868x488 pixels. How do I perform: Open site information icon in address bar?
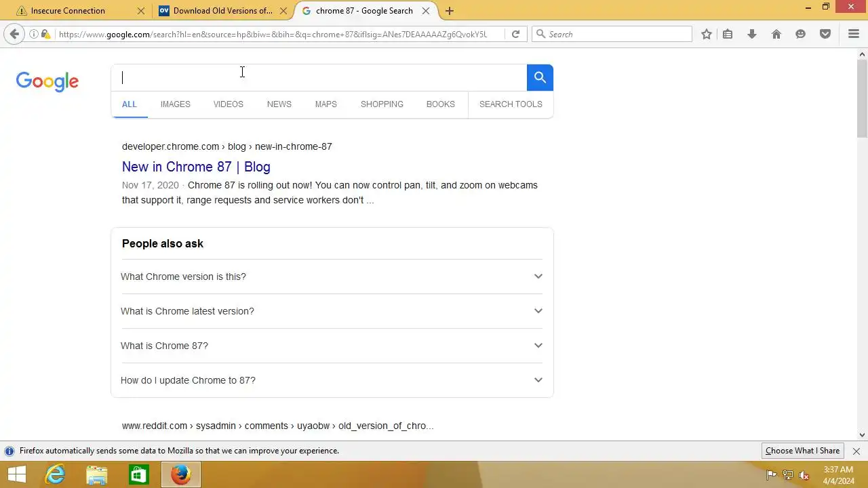pos(34,34)
